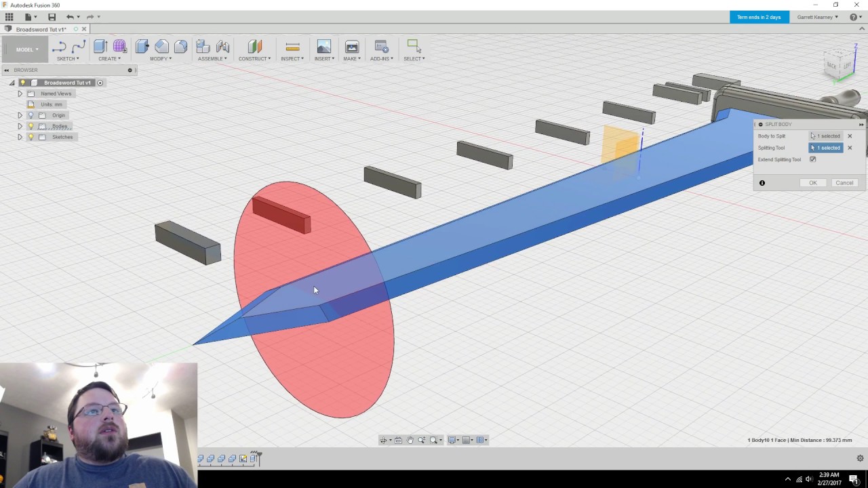Screen dimensions: 868x488
Task: Open the INSERT dropdown menu
Action: pos(323,58)
